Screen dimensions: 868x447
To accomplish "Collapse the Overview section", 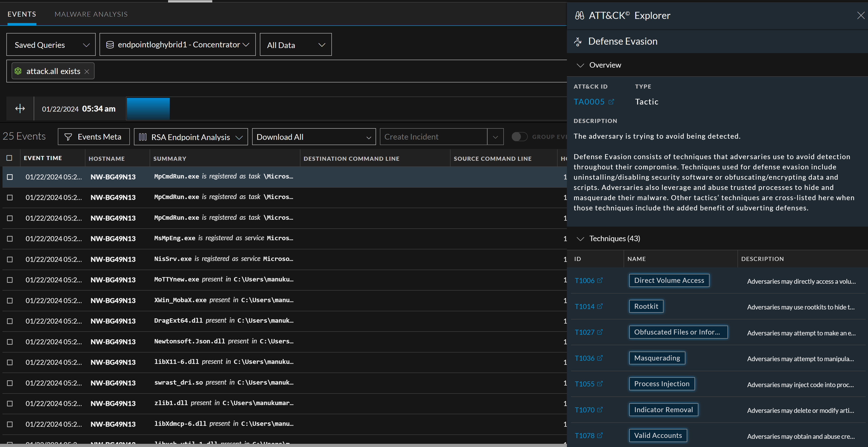I will pyautogui.click(x=580, y=65).
